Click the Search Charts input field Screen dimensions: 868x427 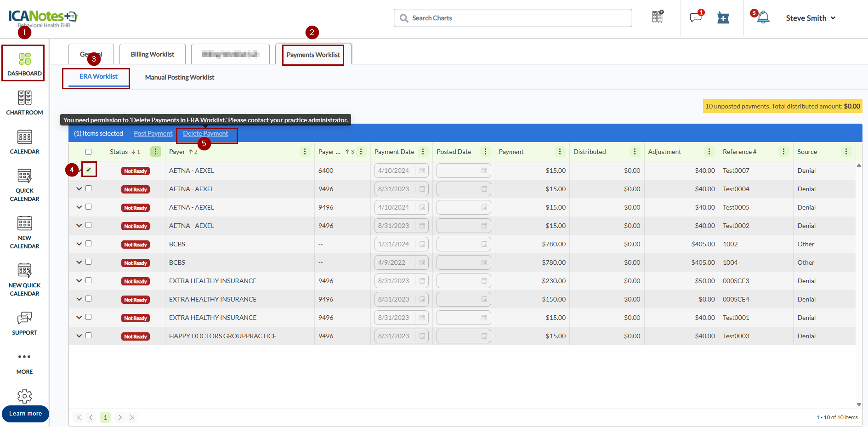tap(513, 18)
